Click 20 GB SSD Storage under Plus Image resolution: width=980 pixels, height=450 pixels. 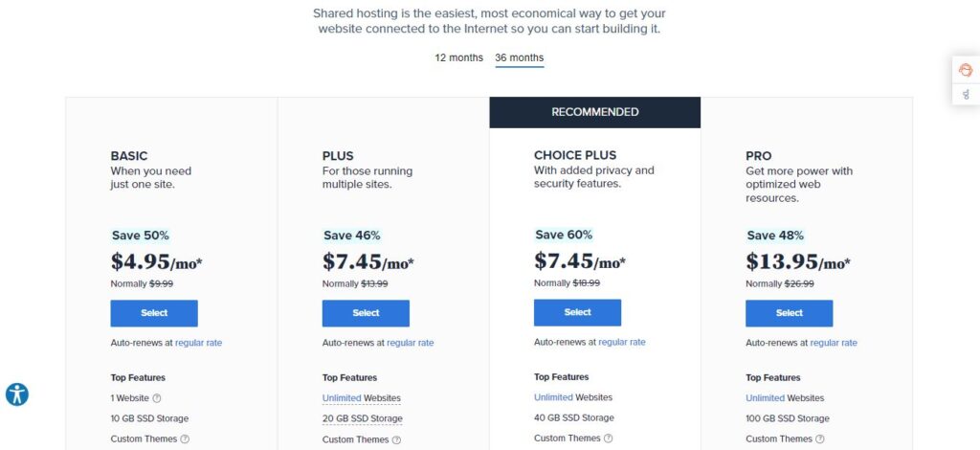(363, 418)
